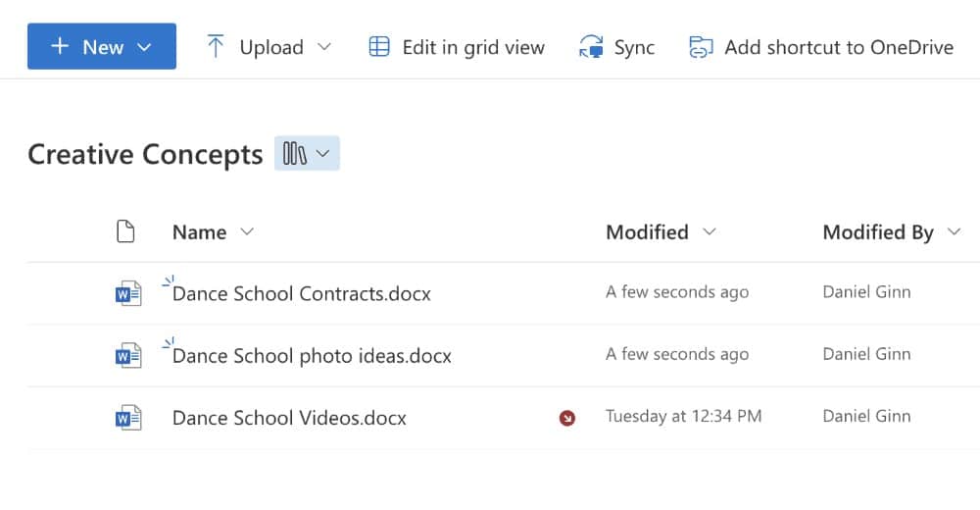The height and width of the screenshot is (510, 980).
Task: Click the red checked-out icon on Videos row
Action: 566,419
